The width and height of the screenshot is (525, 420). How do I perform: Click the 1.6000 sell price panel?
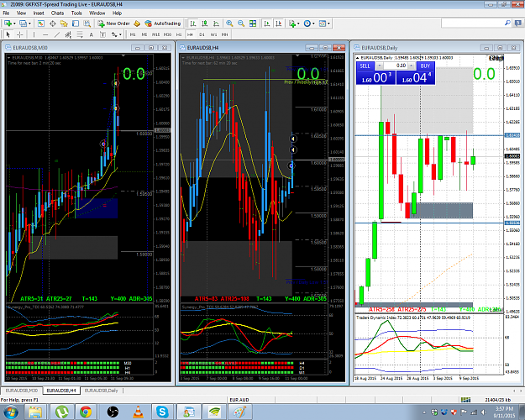[375, 78]
